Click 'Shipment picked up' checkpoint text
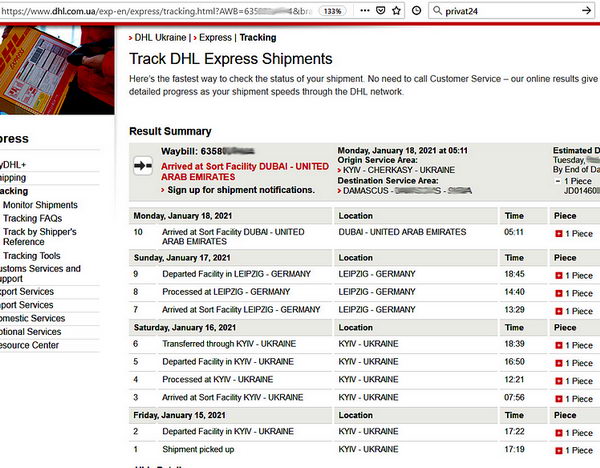600x468 pixels. (198, 449)
